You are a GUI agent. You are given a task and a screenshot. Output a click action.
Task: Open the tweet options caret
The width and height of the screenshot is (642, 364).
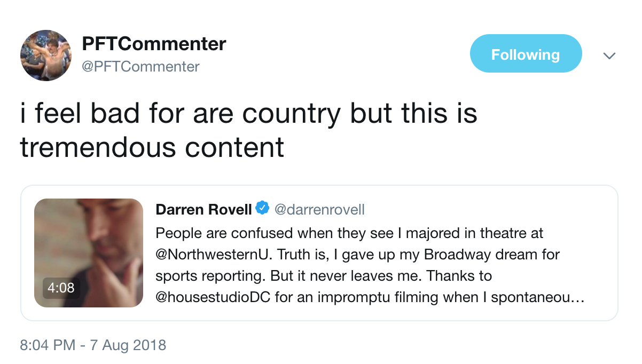click(x=609, y=55)
